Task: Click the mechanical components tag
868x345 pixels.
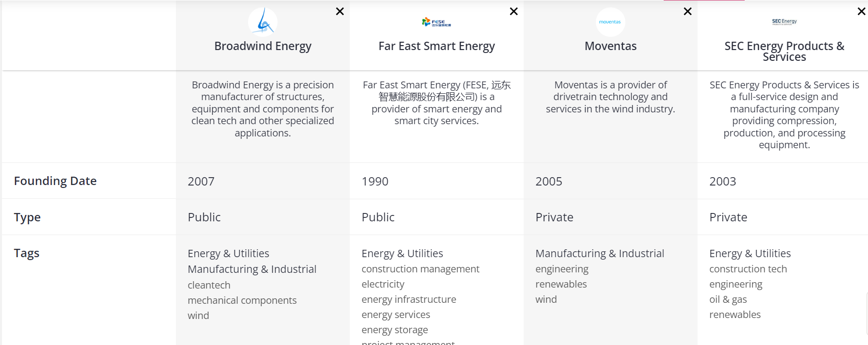Action: coord(242,300)
